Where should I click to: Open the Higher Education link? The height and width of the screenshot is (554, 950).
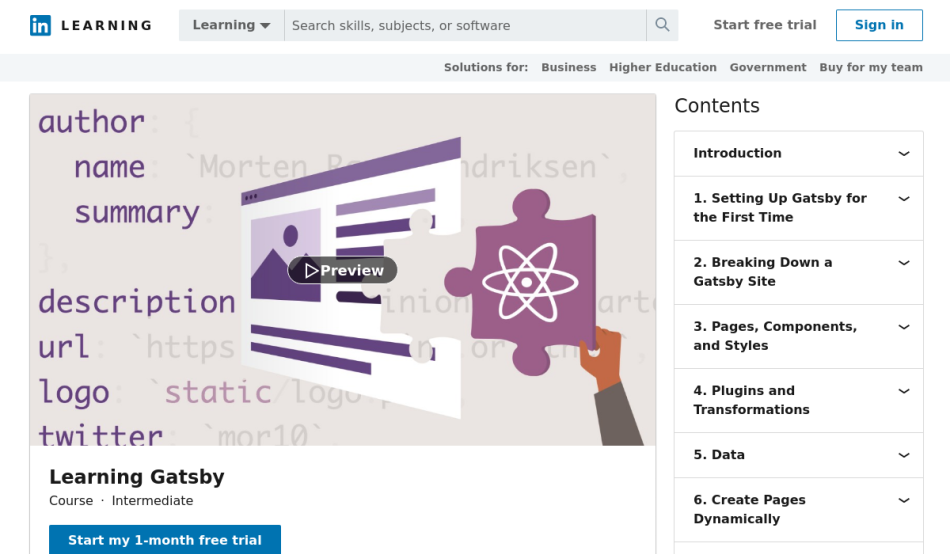663,67
